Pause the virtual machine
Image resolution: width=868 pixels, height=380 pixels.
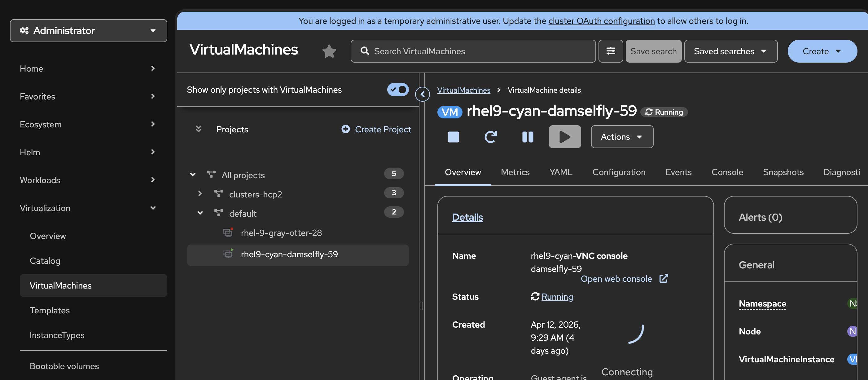[x=527, y=137]
